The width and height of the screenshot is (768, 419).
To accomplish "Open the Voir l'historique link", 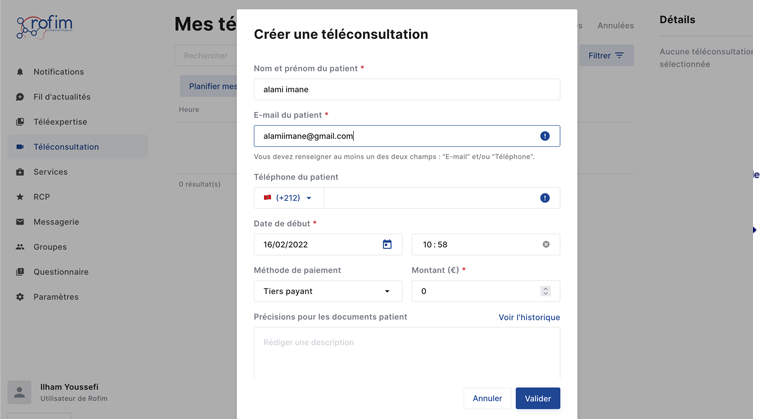I will [529, 317].
